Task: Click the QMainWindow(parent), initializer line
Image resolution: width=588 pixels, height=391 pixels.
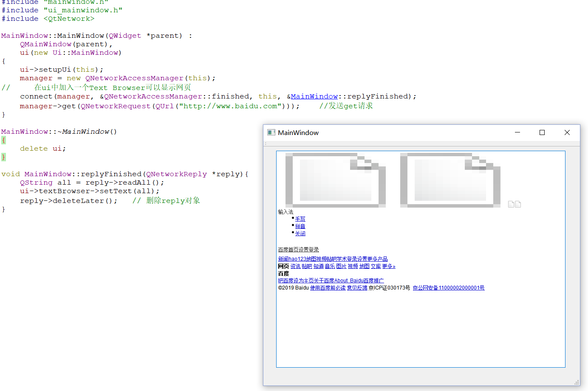Action: click(x=66, y=44)
